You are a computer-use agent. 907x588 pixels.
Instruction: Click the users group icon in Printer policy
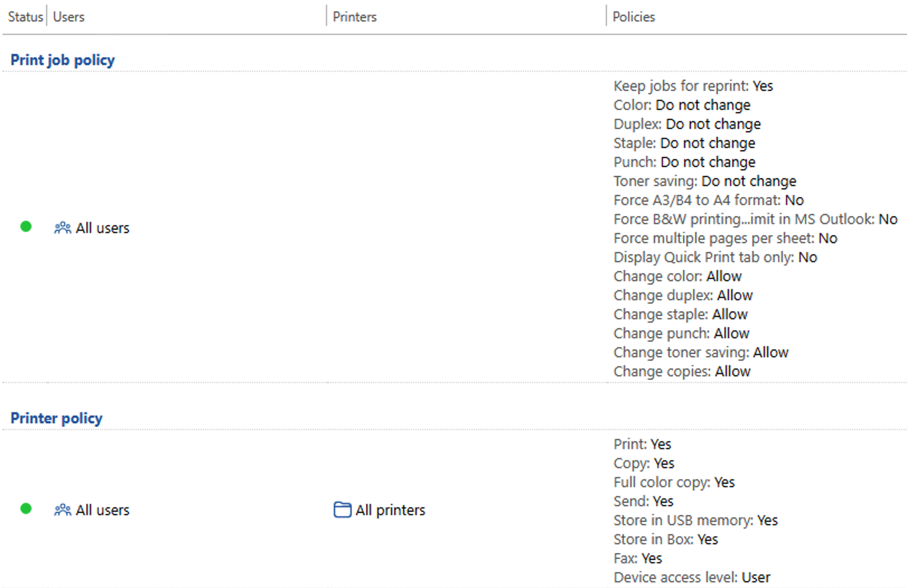pos(62,510)
